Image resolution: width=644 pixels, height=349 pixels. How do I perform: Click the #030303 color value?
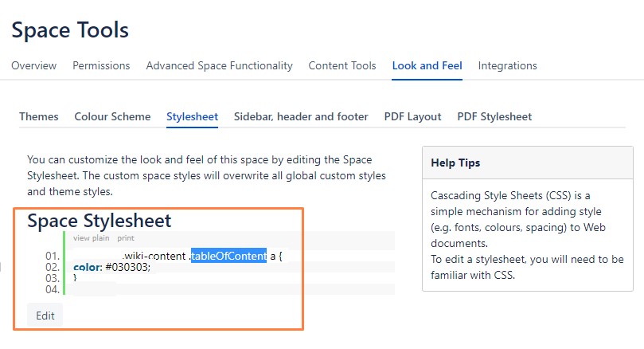[127, 267]
